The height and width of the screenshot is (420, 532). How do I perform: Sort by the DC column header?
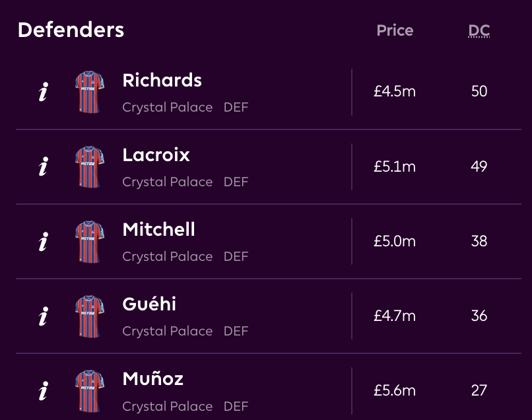coord(479,30)
